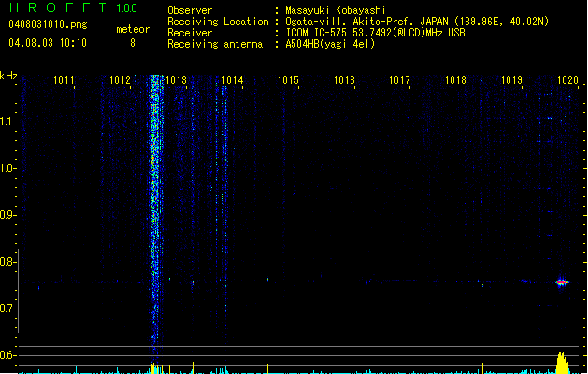The height and width of the screenshot is (374, 588).
Task: Click the observer name Masayuki Kobayashi
Action: pos(336,10)
